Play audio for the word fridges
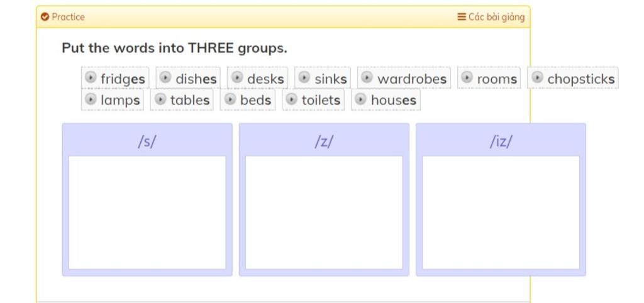The width and height of the screenshot is (644, 303). pos(90,77)
